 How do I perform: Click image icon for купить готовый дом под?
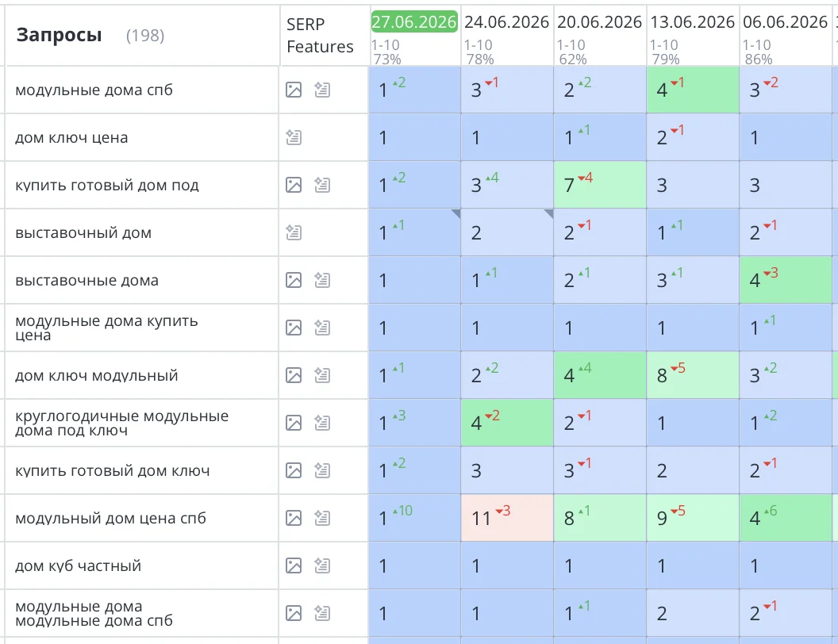click(x=294, y=185)
